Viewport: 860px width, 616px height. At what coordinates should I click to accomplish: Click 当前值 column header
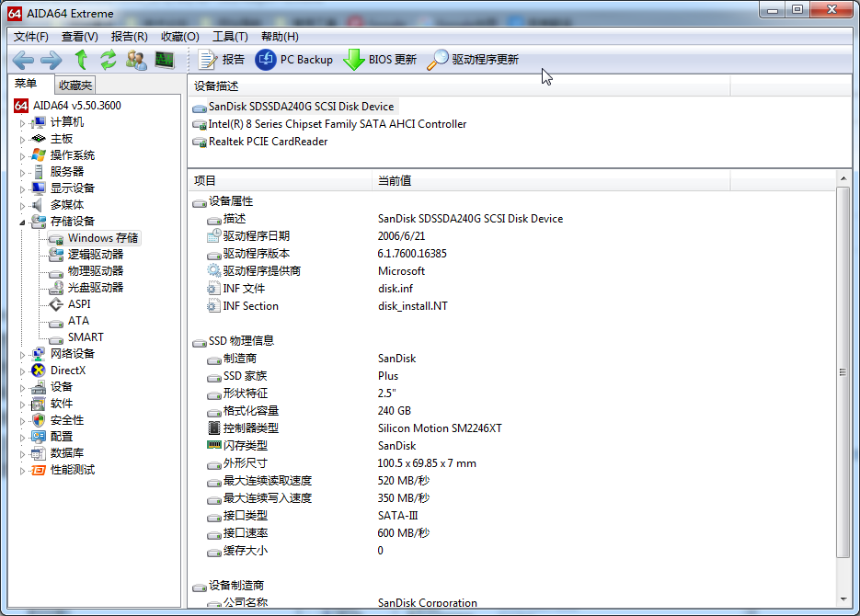click(551, 181)
